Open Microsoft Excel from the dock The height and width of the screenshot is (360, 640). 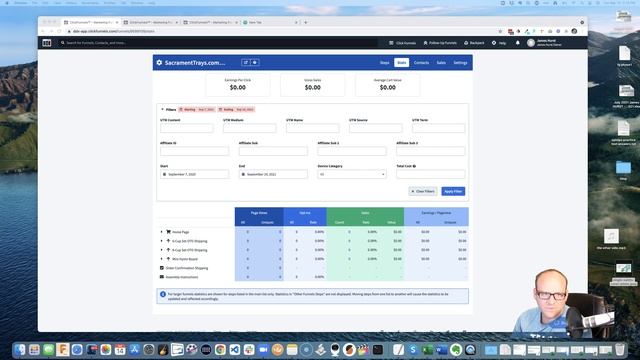(x=427, y=349)
